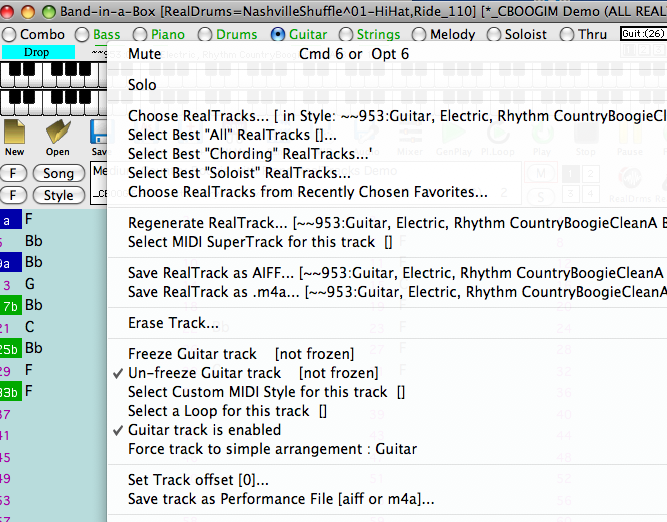Select the Piano track radio button
667x522 pixels.
point(140,34)
